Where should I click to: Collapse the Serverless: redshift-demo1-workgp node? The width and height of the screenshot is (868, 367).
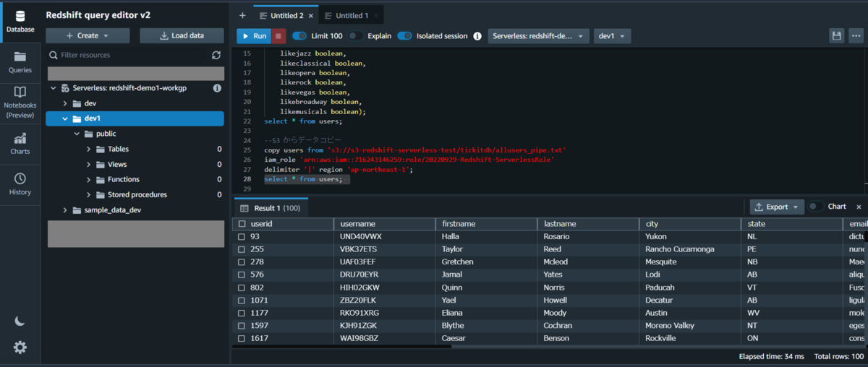tap(54, 88)
